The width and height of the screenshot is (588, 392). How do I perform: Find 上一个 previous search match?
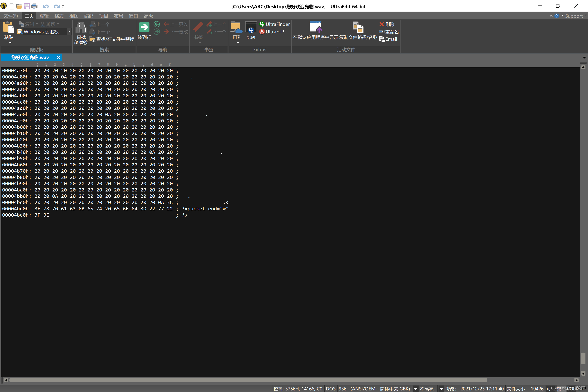click(100, 24)
